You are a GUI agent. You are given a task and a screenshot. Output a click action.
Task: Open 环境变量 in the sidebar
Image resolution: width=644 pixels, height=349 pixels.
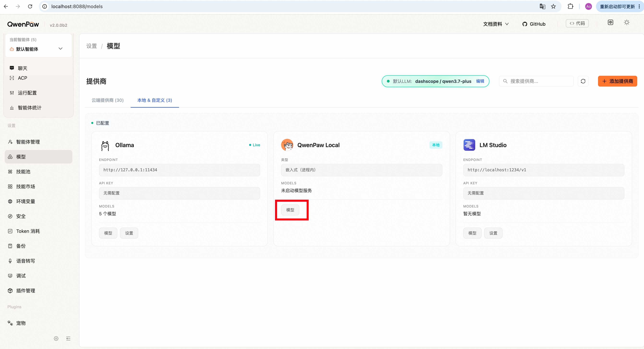click(39, 202)
